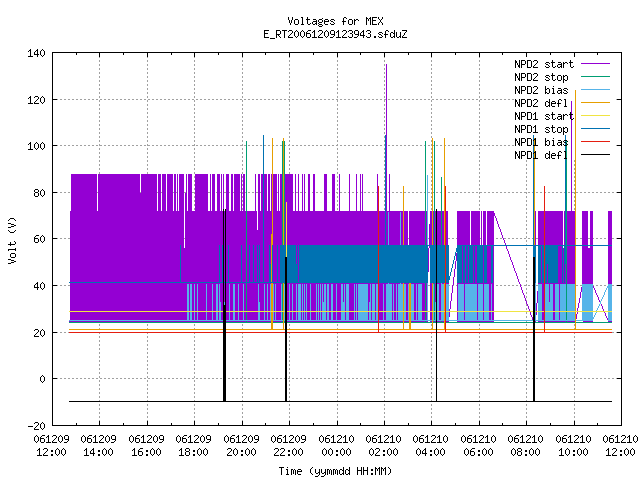
Task: Click the light blue NPD2 bias legend line sample
Action: 596,89
